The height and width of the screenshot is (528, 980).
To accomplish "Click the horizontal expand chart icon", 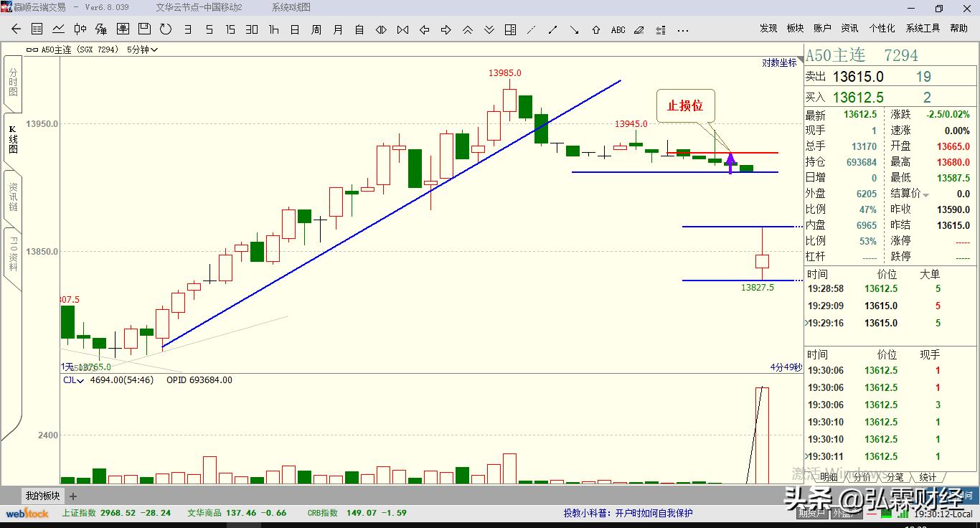I will (x=381, y=29).
